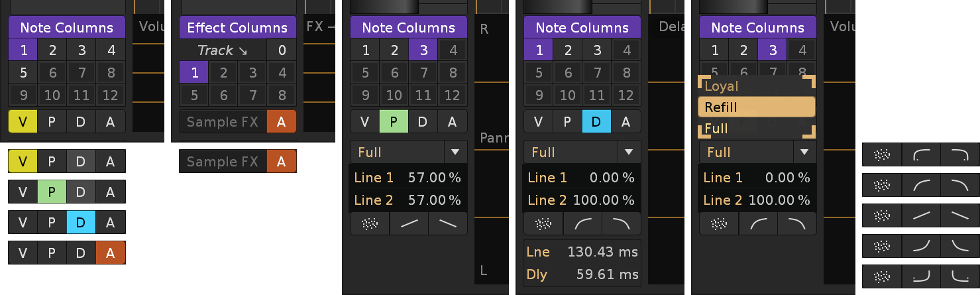
Task: Select rising linear ramp icon below Line 2 57.00%
Action: (x=409, y=224)
